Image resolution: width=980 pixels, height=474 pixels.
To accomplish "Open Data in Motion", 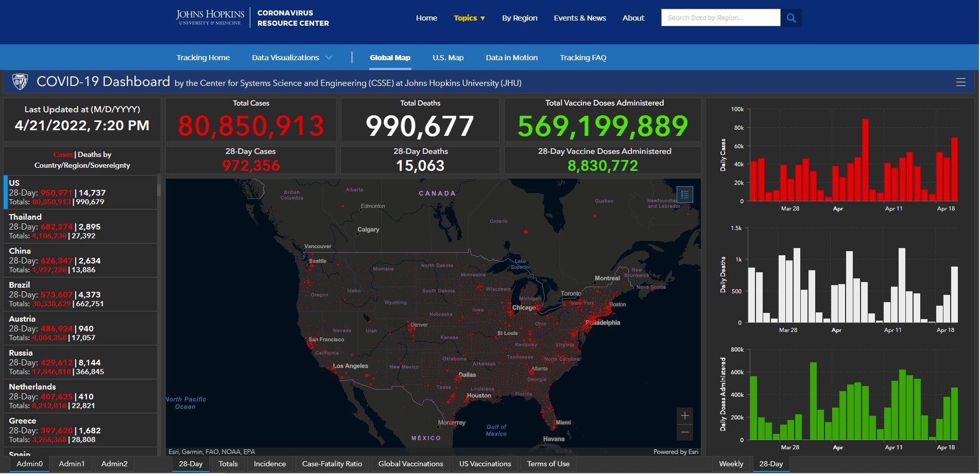I will pyautogui.click(x=511, y=58).
